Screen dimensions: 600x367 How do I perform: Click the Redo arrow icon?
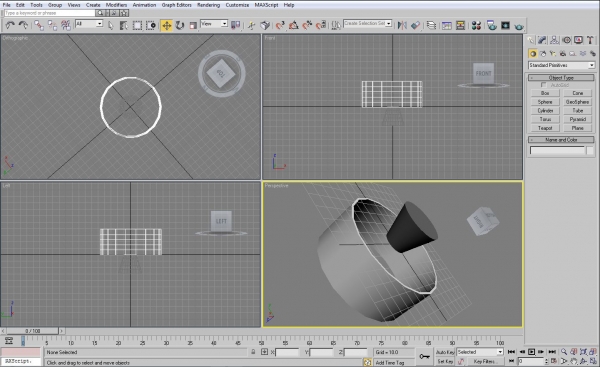[x=23, y=25]
